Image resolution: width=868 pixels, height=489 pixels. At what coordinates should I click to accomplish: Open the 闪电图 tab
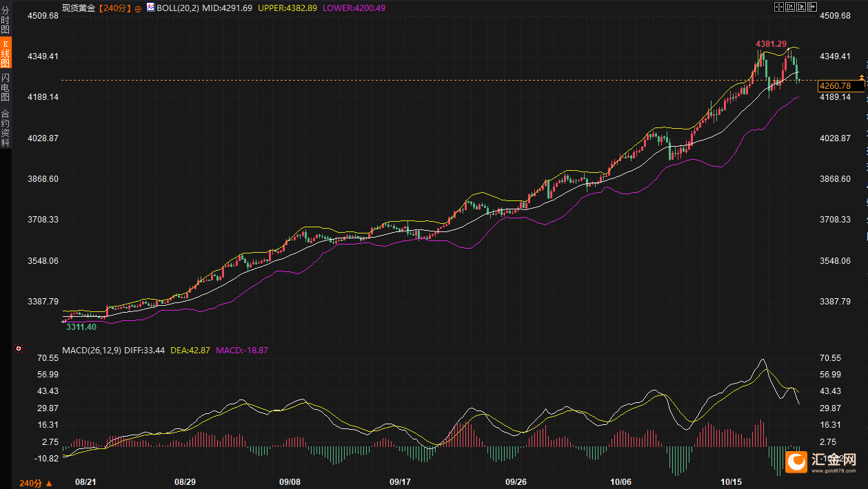pos(5,87)
